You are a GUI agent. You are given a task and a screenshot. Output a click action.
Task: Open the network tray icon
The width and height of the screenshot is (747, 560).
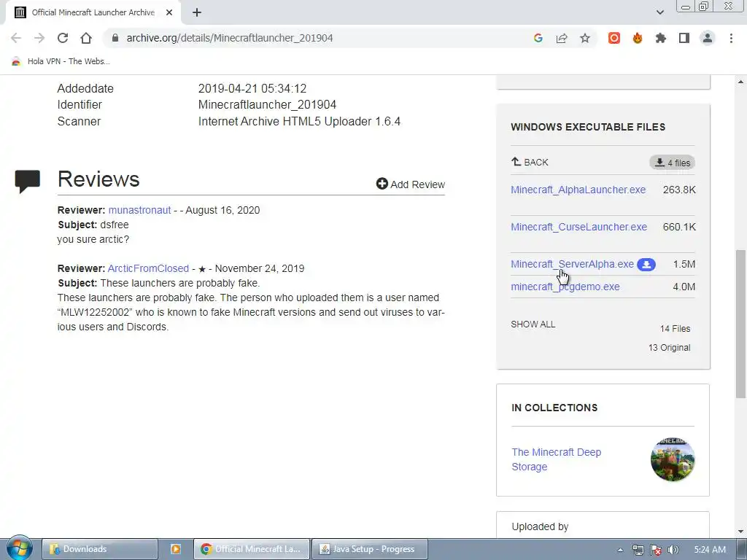[638, 550]
